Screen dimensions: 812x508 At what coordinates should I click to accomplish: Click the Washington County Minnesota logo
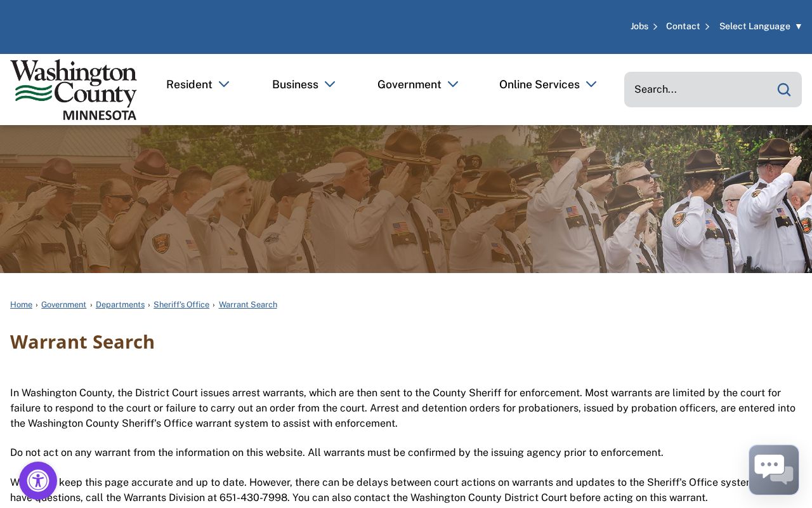click(74, 90)
